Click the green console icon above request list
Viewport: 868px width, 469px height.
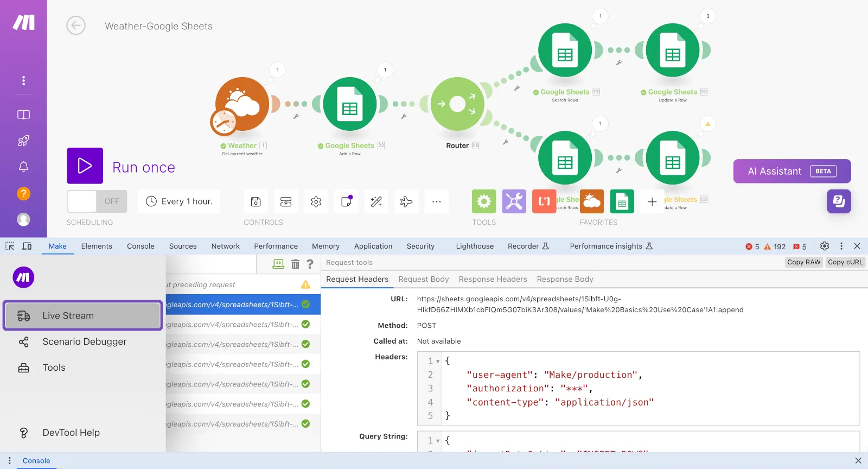coord(278,264)
